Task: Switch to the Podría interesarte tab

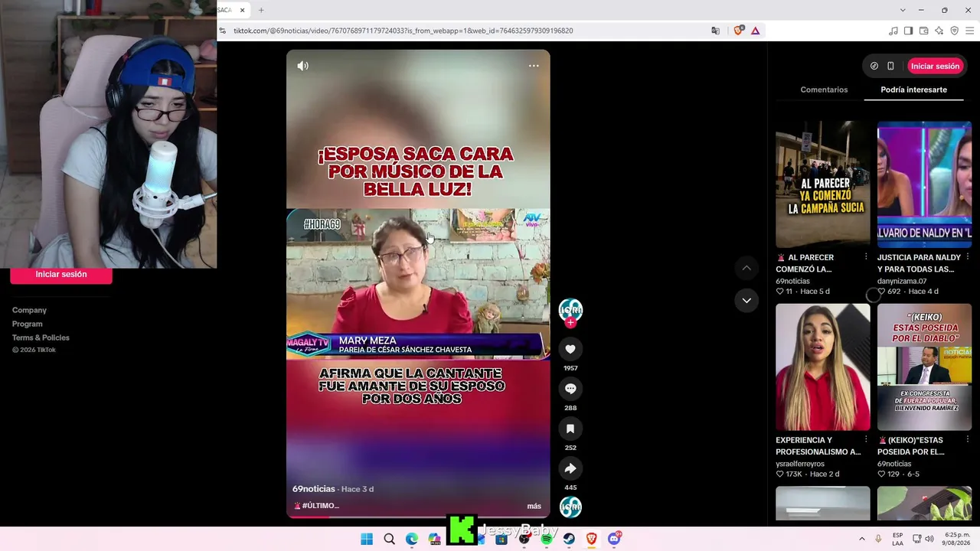Action: coord(913,90)
